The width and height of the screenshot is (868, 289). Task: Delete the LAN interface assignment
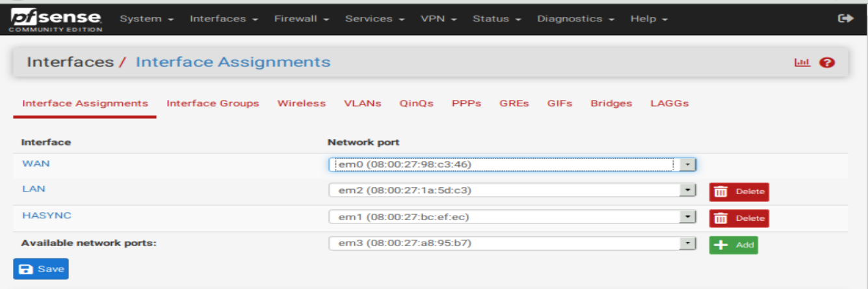pos(739,192)
